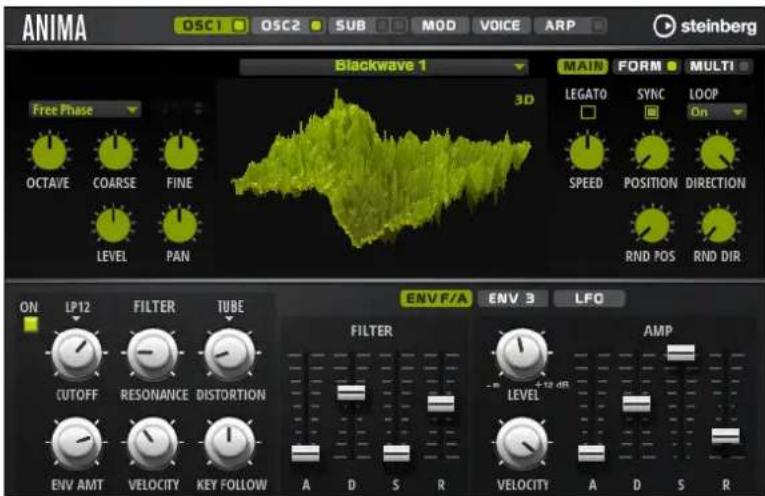
Task: Select the MAIN wavetable page
Action: coord(583,66)
